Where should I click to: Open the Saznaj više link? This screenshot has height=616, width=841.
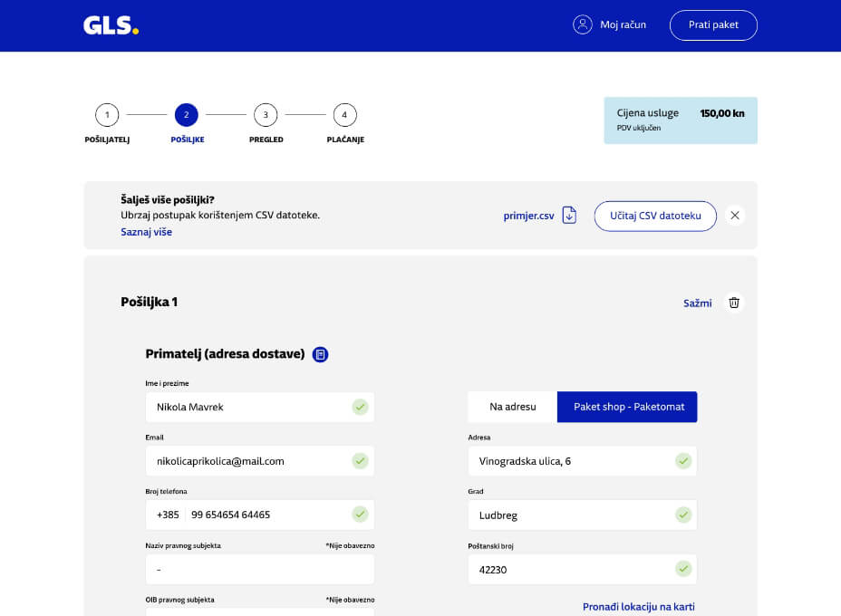(x=146, y=232)
